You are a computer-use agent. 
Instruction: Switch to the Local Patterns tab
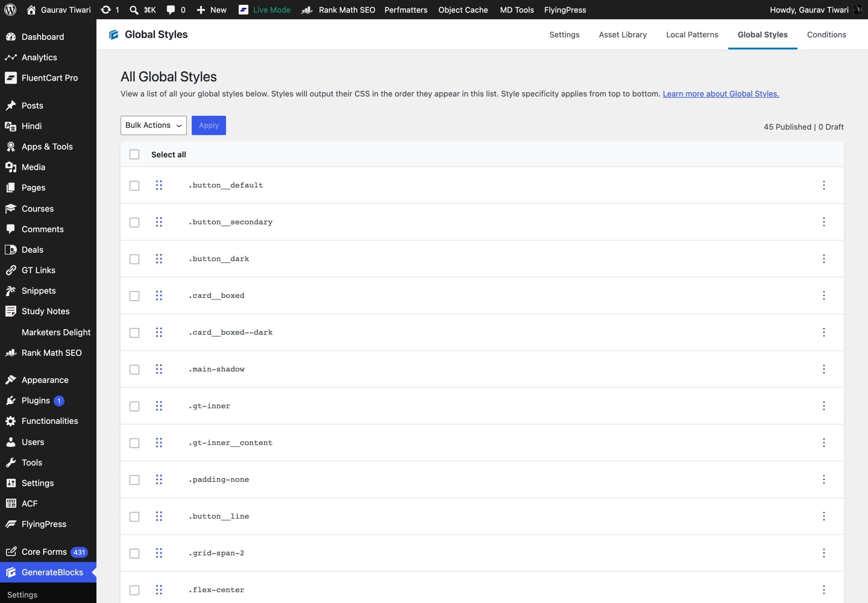(x=692, y=35)
